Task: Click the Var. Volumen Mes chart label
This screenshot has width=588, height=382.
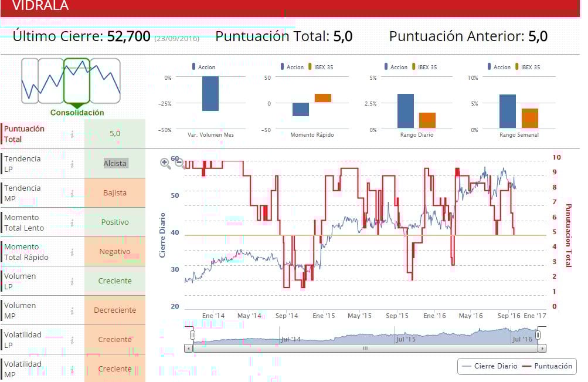Action: 210,135
